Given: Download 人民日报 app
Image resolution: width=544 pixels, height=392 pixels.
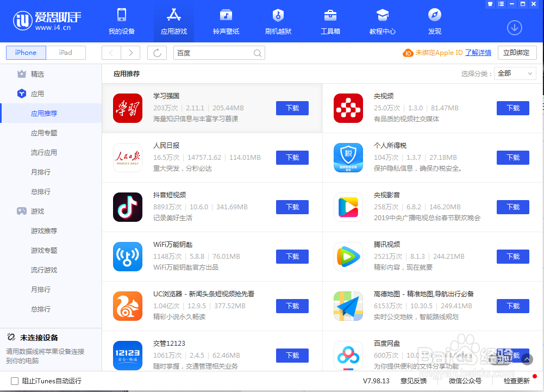Looking at the screenshot, I should 292,158.
